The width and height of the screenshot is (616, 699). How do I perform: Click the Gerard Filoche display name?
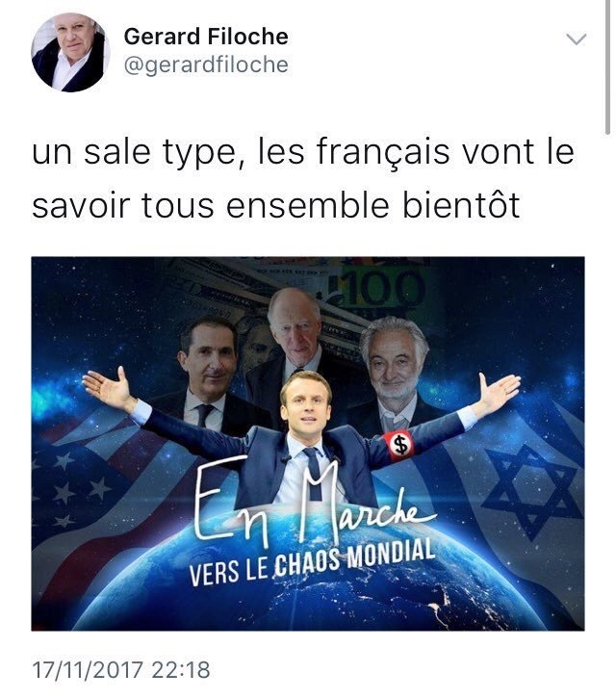pos(206,37)
